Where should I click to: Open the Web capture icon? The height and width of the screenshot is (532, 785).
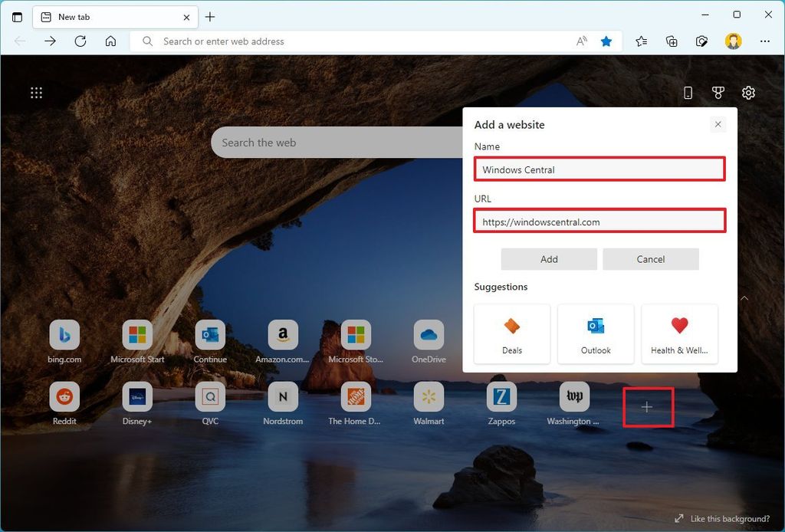point(701,41)
